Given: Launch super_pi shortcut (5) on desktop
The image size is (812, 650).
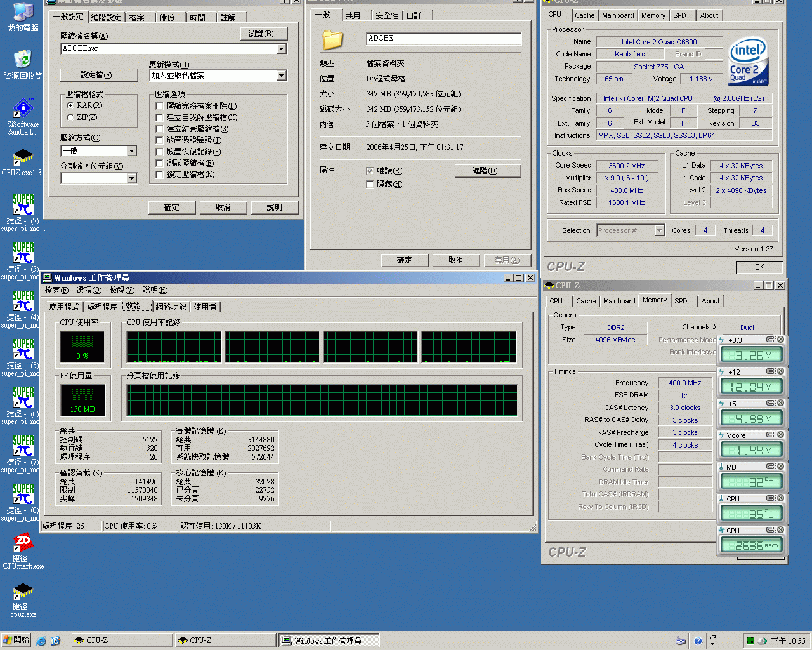Looking at the screenshot, I should (23, 357).
